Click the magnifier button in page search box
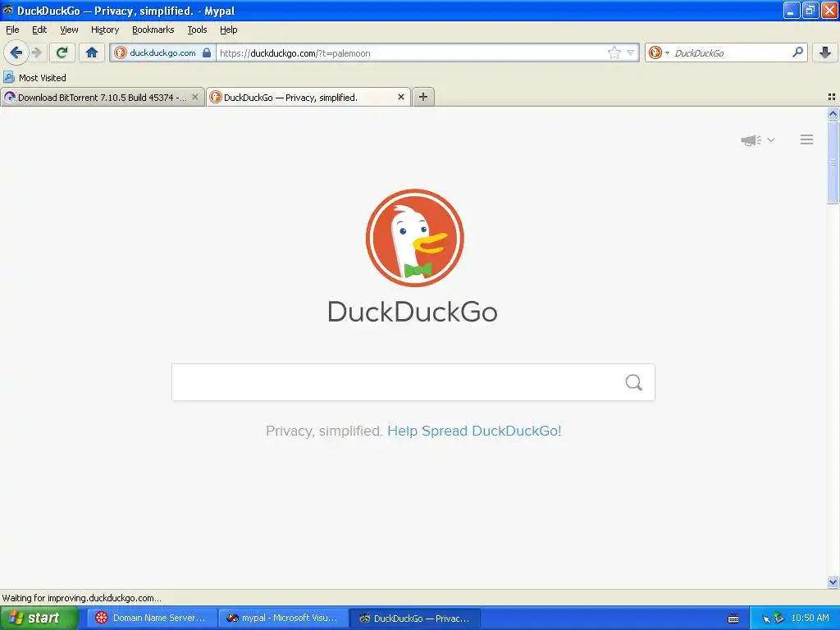 [x=634, y=382]
